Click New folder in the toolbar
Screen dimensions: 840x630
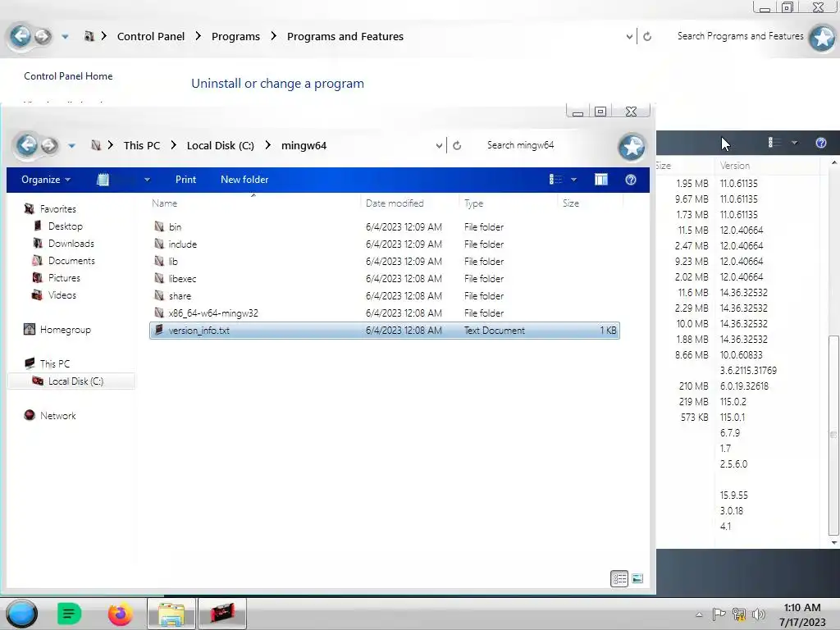[x=244, y=180]
